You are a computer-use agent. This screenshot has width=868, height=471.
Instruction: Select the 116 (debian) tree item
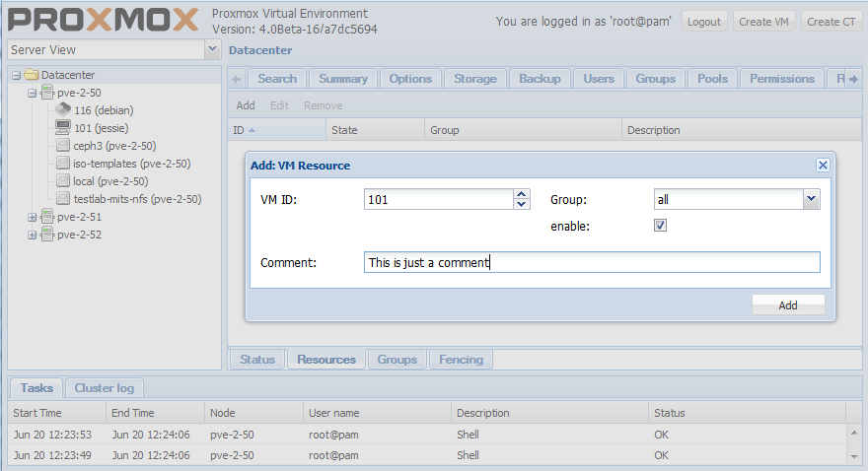(x=104, y=110)
